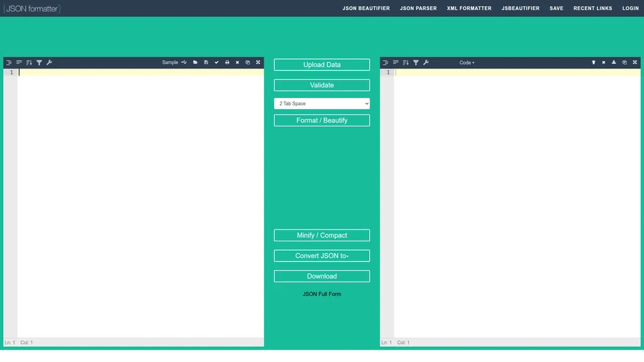Click inside the right output editor area
This screenshot has height=362, width=644.
click(x=517, y=203)
